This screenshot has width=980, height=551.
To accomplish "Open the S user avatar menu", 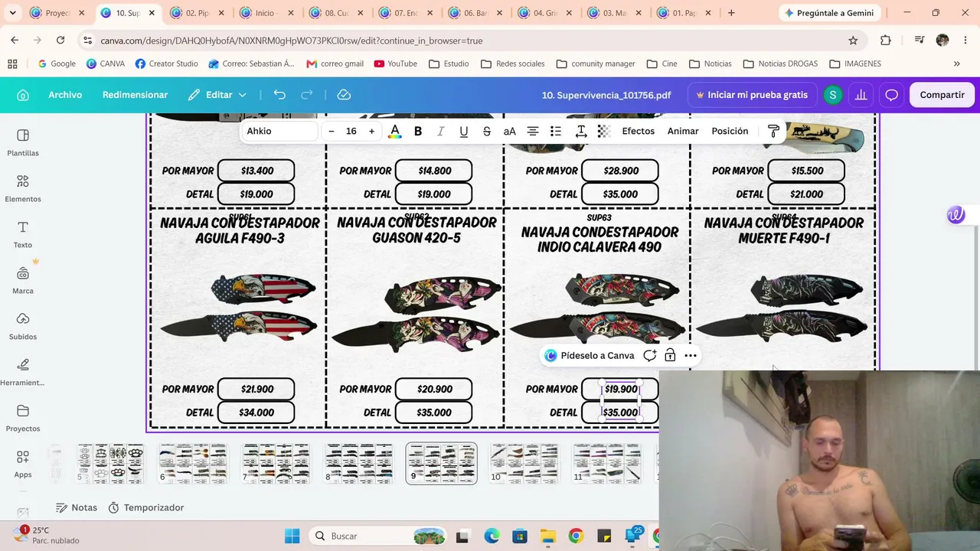I will point(832,95).
